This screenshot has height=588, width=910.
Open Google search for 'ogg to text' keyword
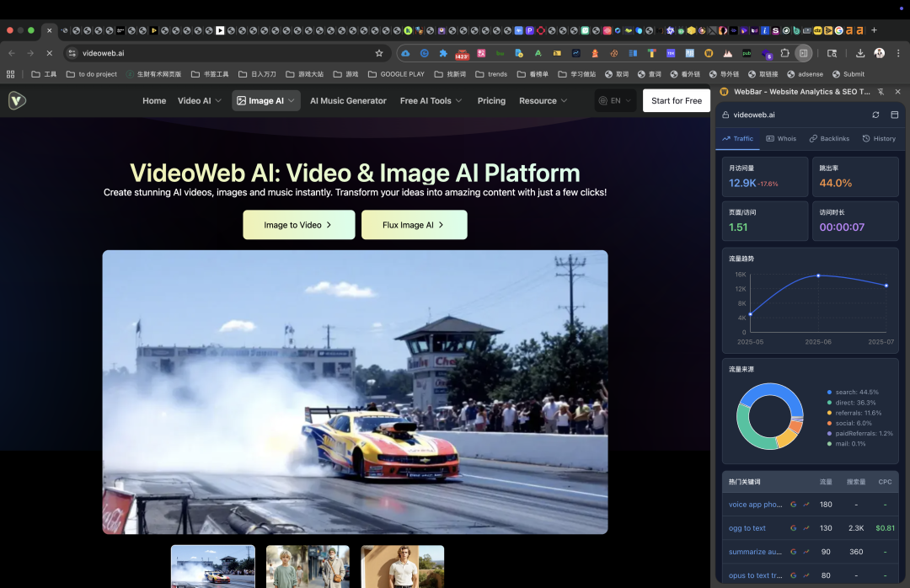(794, 528)
